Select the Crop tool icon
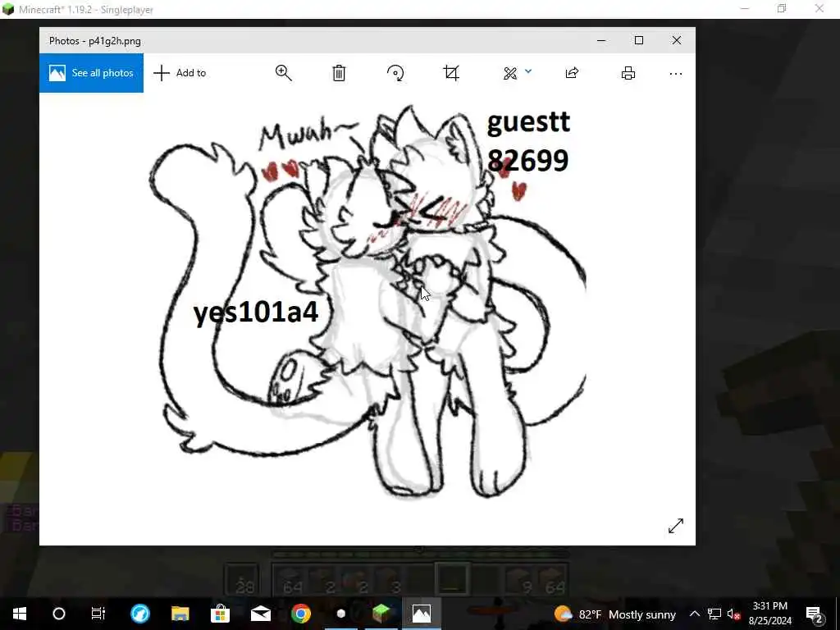 click(451, 73)
